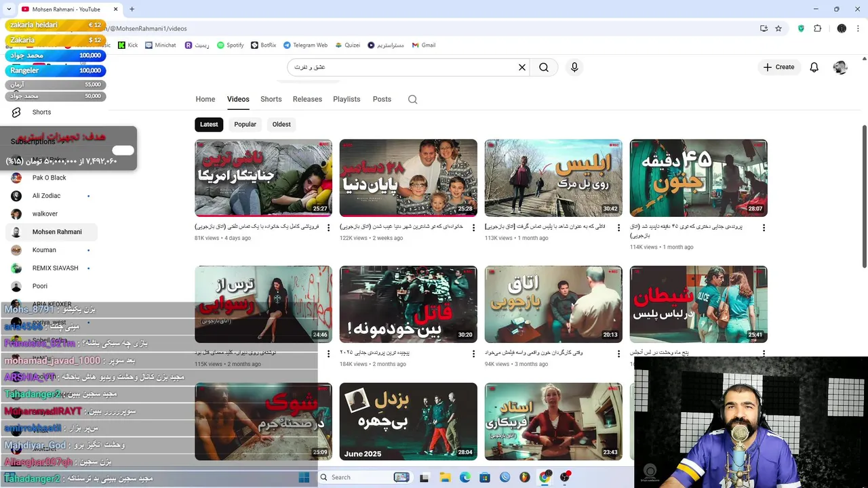Play the 25:27 video thumbnail
Viewport: 868px width, 488px height.
pos(263,178)
